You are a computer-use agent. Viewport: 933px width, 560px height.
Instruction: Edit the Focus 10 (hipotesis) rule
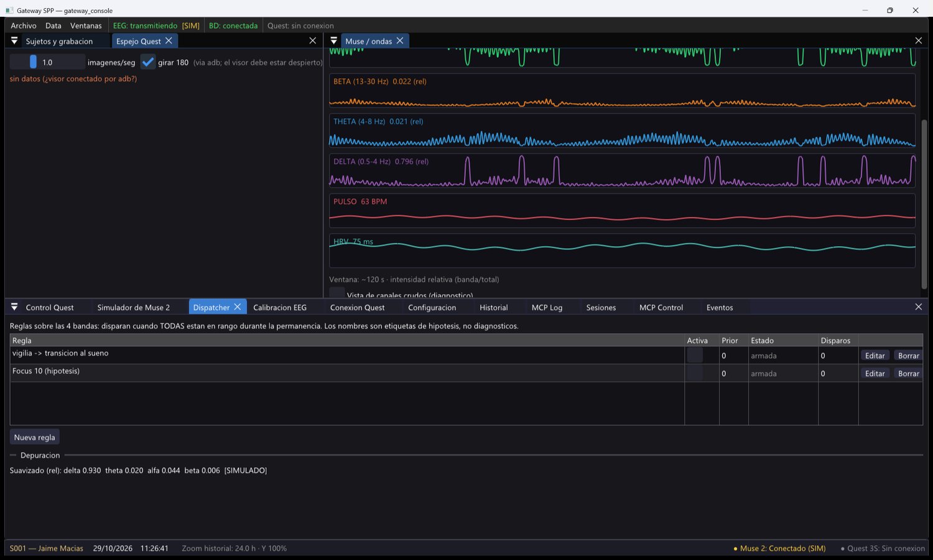pos(875,374)
